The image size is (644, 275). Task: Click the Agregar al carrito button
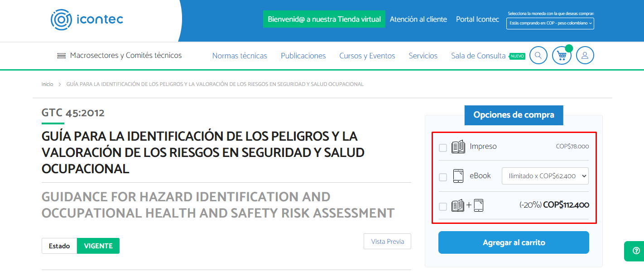click(x=514, y=242)
